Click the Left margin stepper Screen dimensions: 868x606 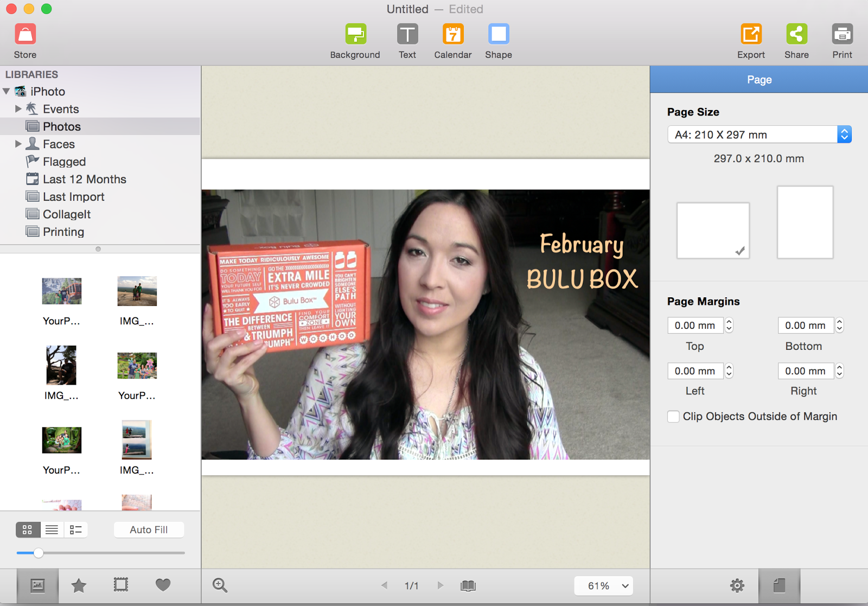pyautogui.click(x=729, y=371)
